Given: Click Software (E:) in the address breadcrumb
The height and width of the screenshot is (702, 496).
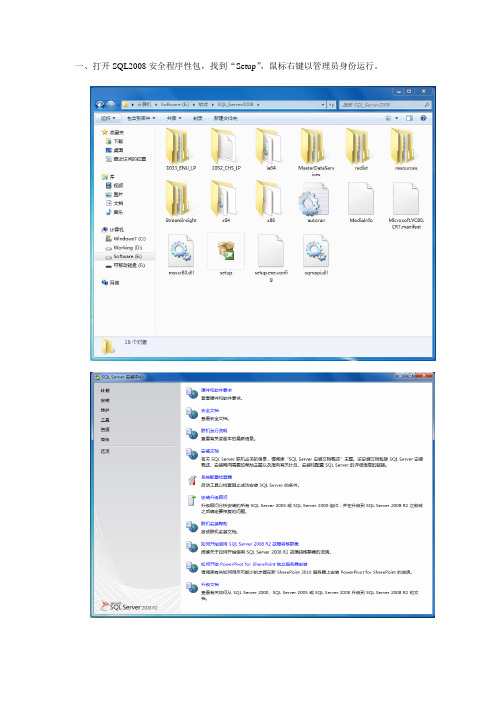Looking at the screenshot, I should pyautogui.click(x=175, y=104).
